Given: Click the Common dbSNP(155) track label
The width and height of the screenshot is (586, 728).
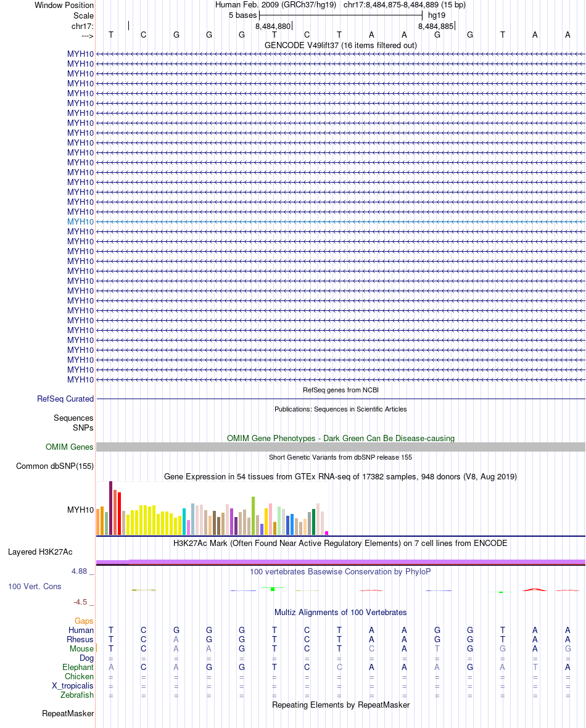Looking at the screenshot, I should [x=55, y=466].
